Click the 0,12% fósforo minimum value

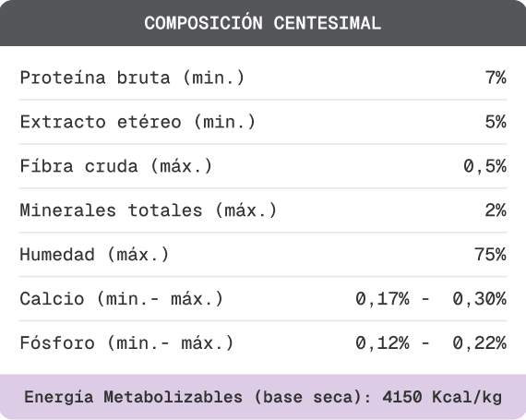pyautogui.click(x=382, y=343)
